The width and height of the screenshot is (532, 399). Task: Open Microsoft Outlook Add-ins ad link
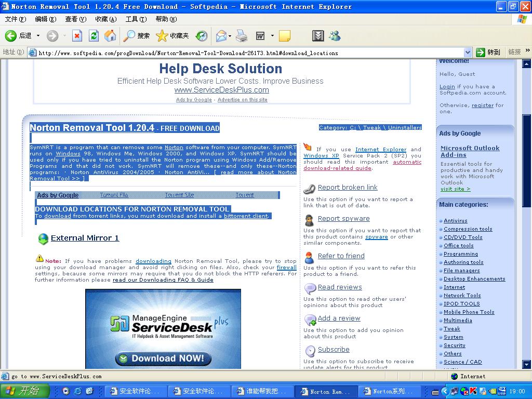coord(470,151)
